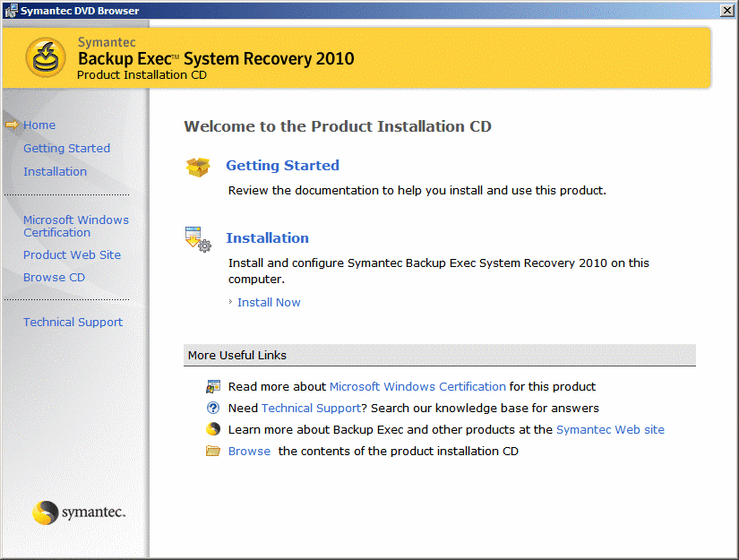Click the Symantec DVD Browser title bar icon
739x560 pixels.
(10, 9)
